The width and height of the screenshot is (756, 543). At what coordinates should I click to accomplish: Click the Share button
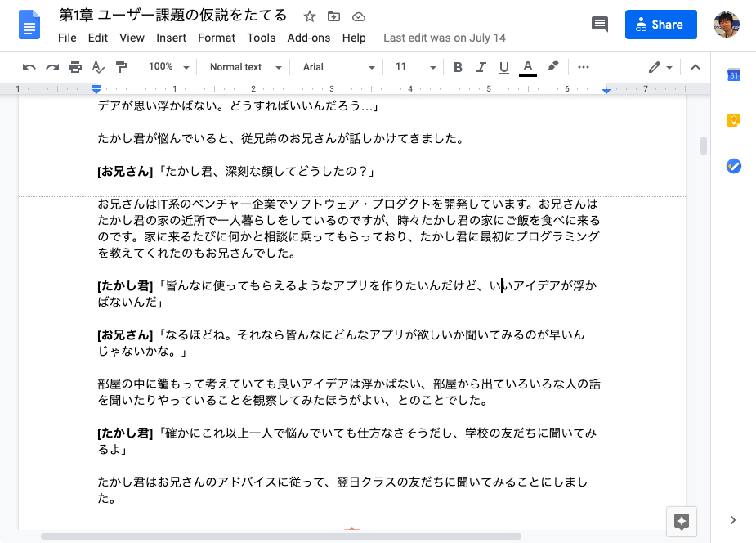click(660, 25)
